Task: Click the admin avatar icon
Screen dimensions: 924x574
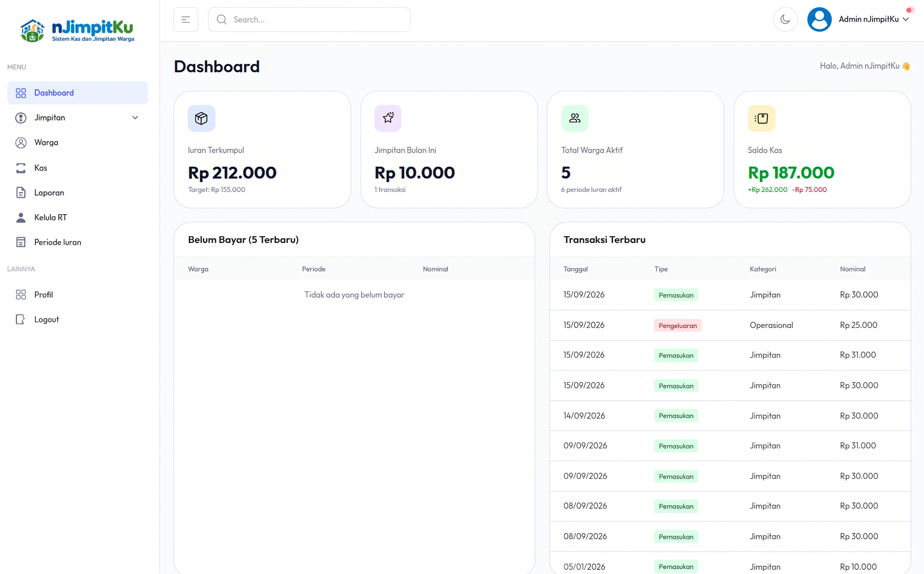Action: click(819, 19)
